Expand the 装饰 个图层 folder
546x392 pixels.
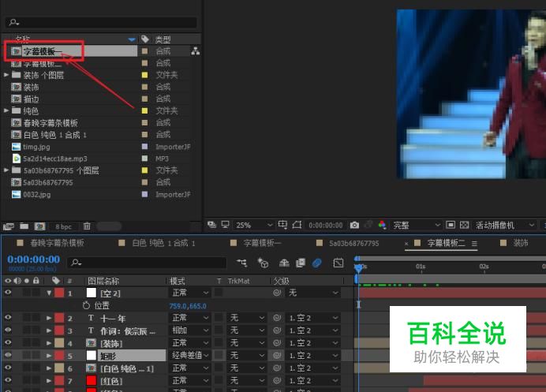[6, 75]
